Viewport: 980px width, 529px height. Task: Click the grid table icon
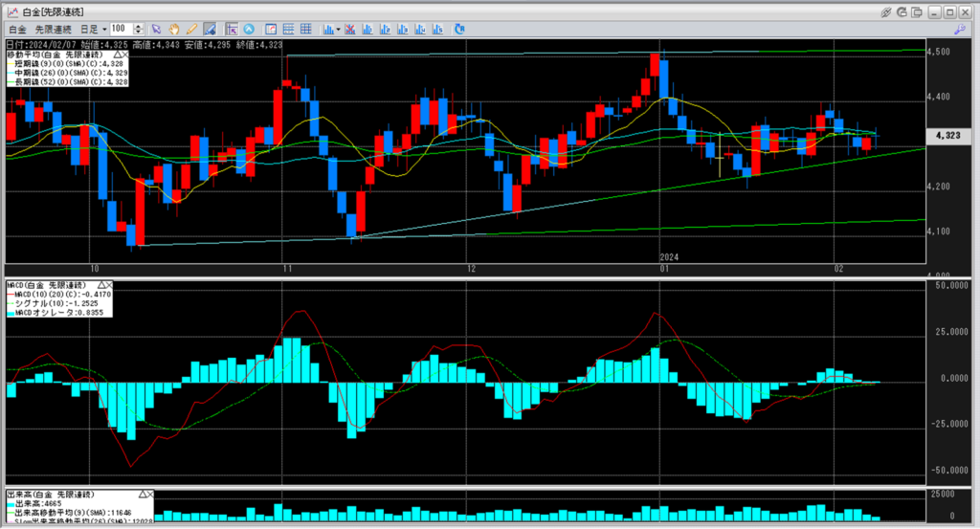(x=305, y=30)
